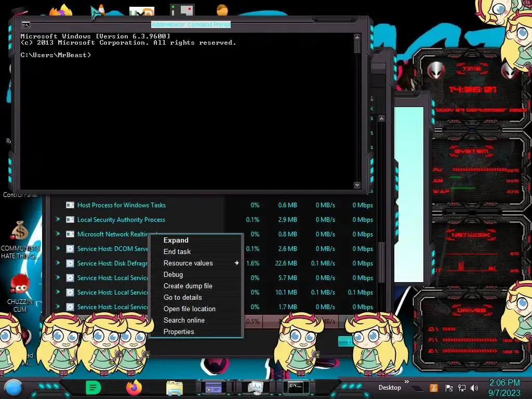Viewport: 532px width, 399px height.
Task: Select Debug from the context menu
Action: click(173, 274)
